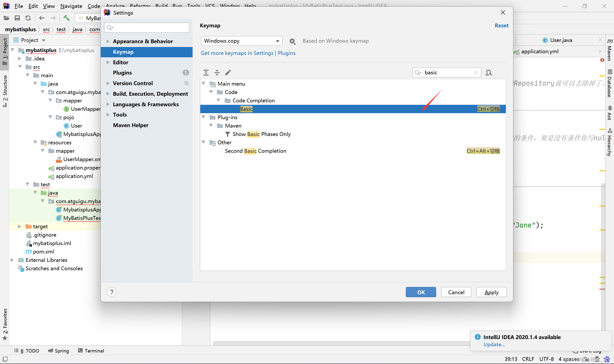Expand the Tools settings section

[108, 115]
